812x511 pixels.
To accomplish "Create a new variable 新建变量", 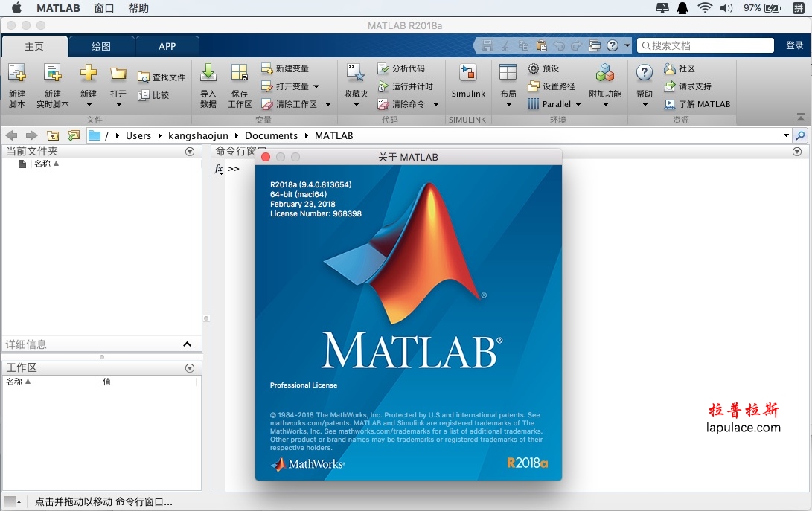I will (285, 68).
